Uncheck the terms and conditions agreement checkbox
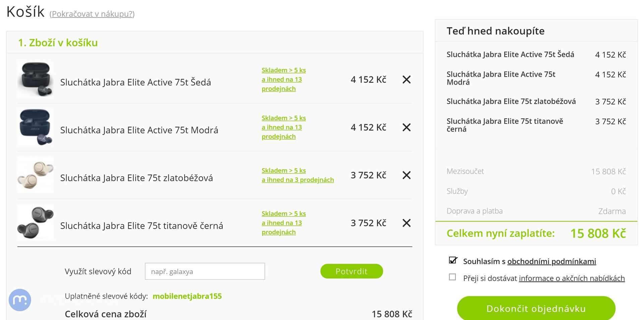The image size is (644, 320). pyautogui.click(x=452, y=260)
